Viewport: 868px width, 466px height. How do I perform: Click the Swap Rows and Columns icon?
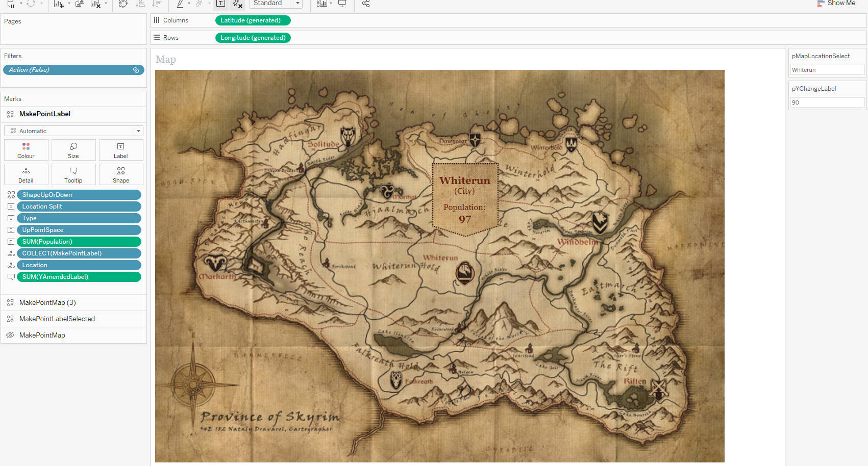[x=123, y=4]
